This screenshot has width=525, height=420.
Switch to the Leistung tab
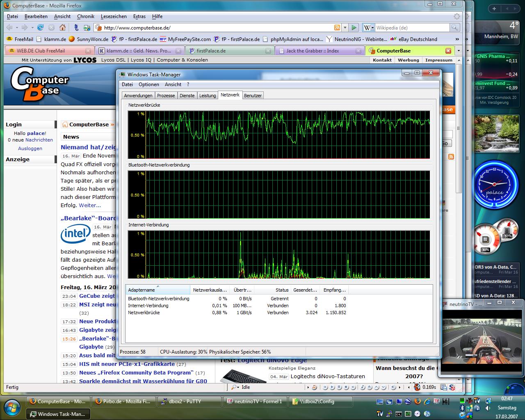click(x=208, y=96)
